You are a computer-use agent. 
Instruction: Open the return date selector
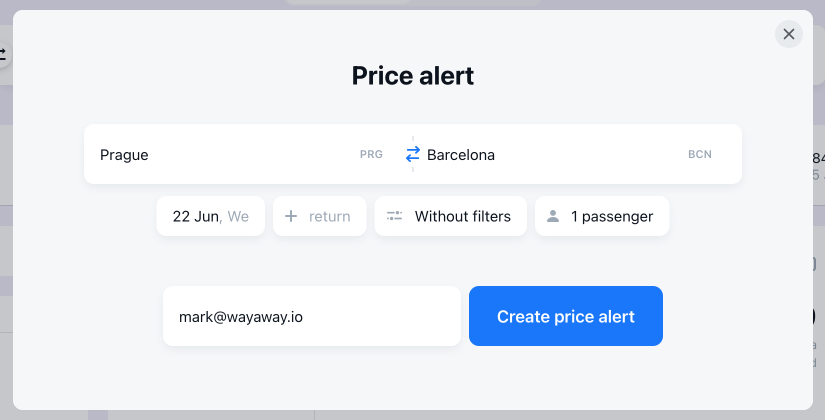pos(319,216)
